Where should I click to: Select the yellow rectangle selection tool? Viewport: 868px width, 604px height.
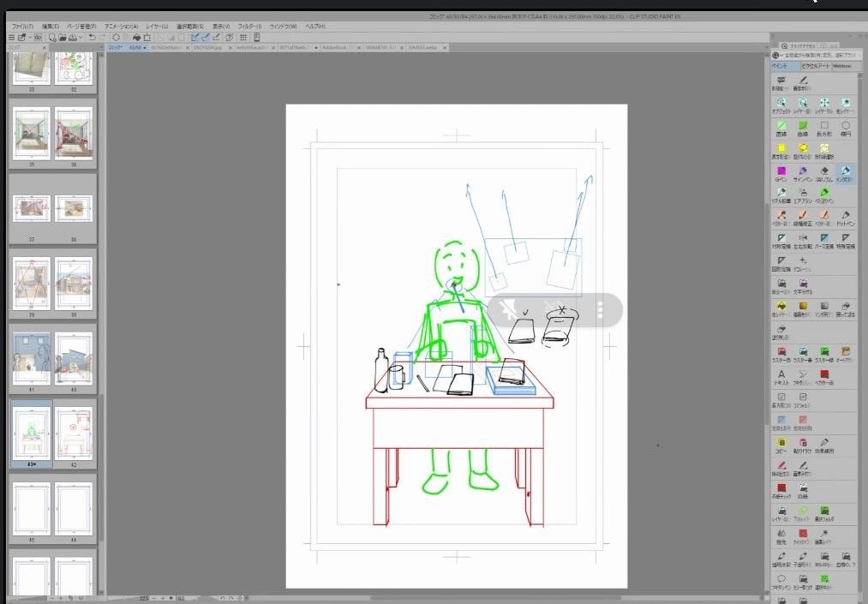[781, 151]
